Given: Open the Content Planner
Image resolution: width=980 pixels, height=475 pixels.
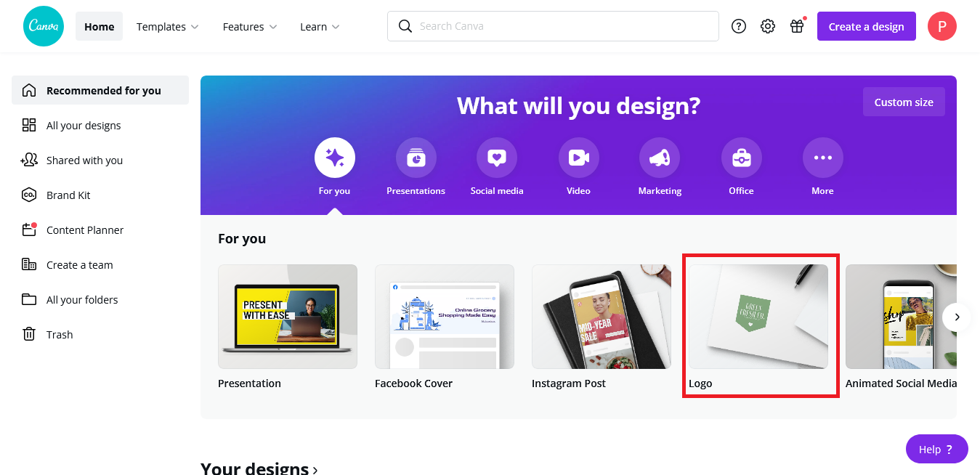Looking at the screenshot, I should pos(84,230).
